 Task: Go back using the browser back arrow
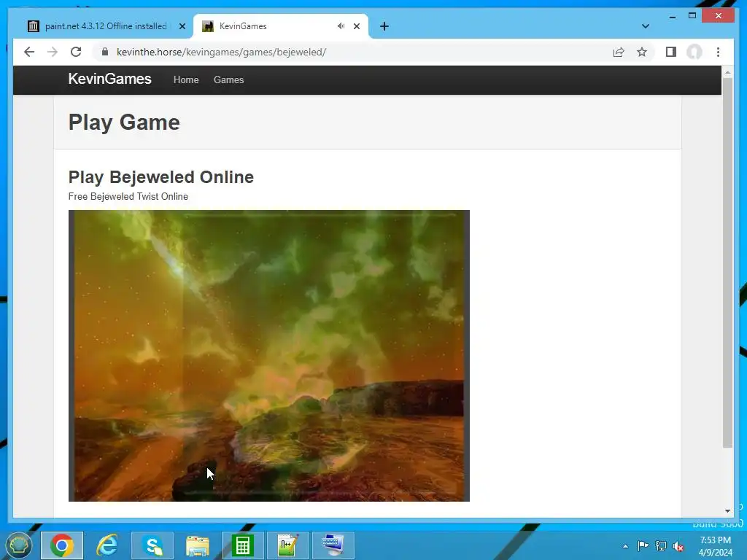pos(29,52)
